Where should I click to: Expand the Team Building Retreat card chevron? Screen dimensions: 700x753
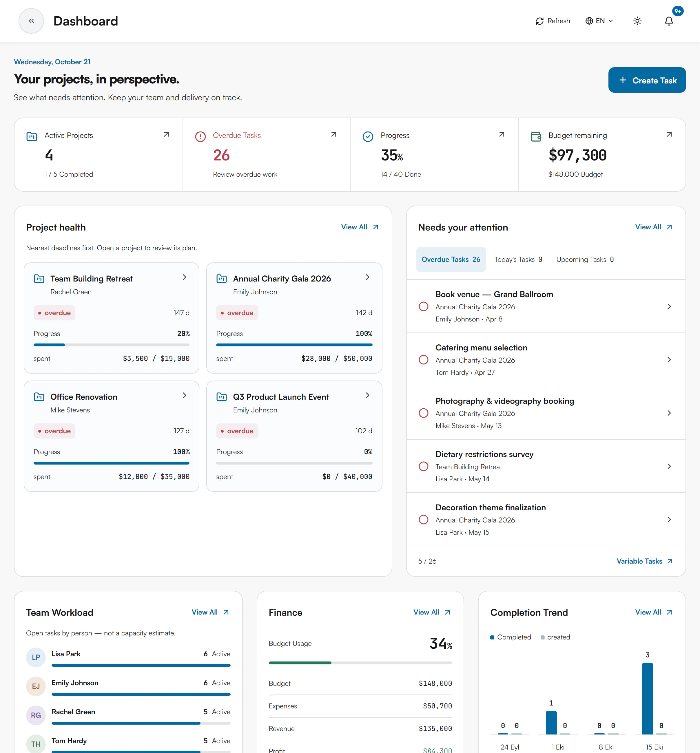185,277
